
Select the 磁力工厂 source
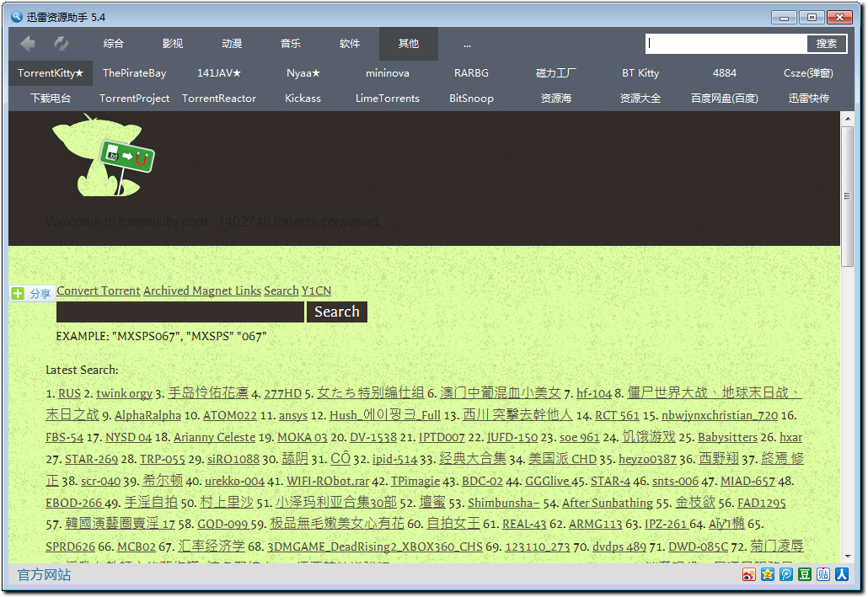[x=556, y=73]
